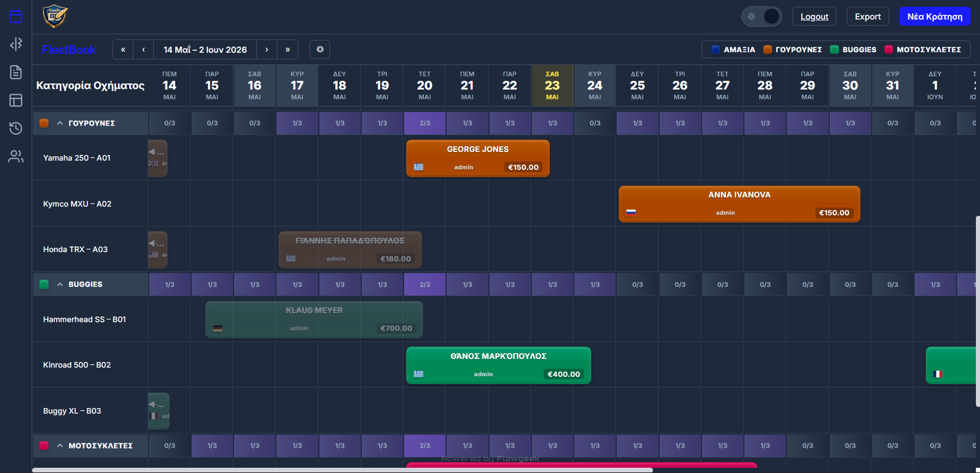Collapse the BUGGIES group row
This screenshot has height=473, width=980.
pyautogui.click(x=60, y=284)
